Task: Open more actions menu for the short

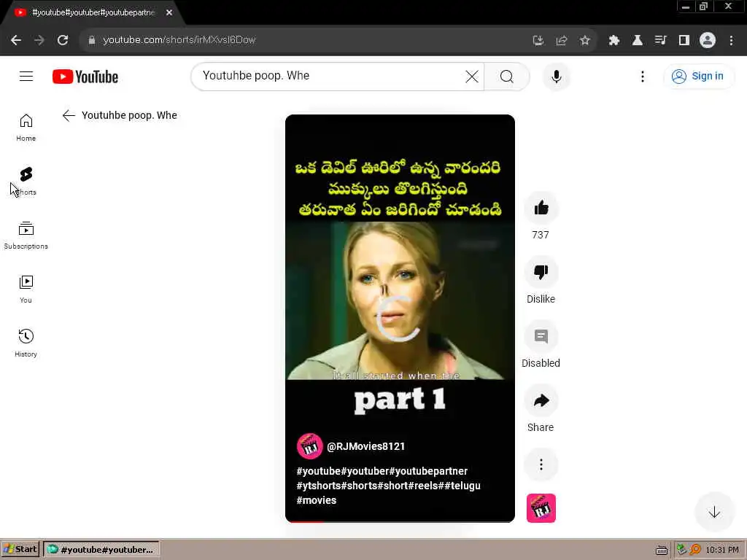Action: click(541, 464)
